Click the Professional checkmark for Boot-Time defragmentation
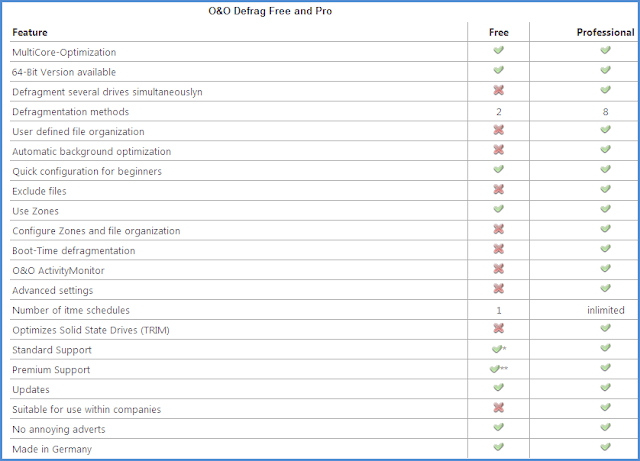Viewport: 640px width, 461px height. click(605, 248)
